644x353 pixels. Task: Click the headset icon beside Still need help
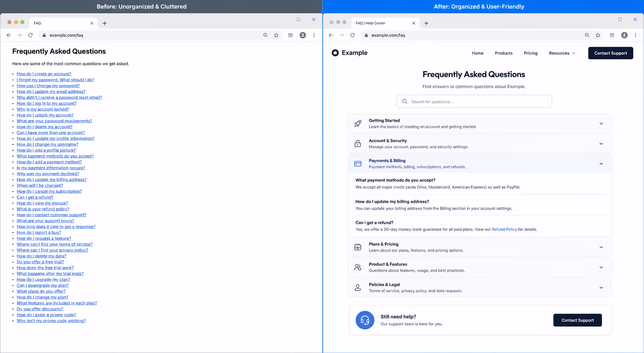click(x=365, y=320)
